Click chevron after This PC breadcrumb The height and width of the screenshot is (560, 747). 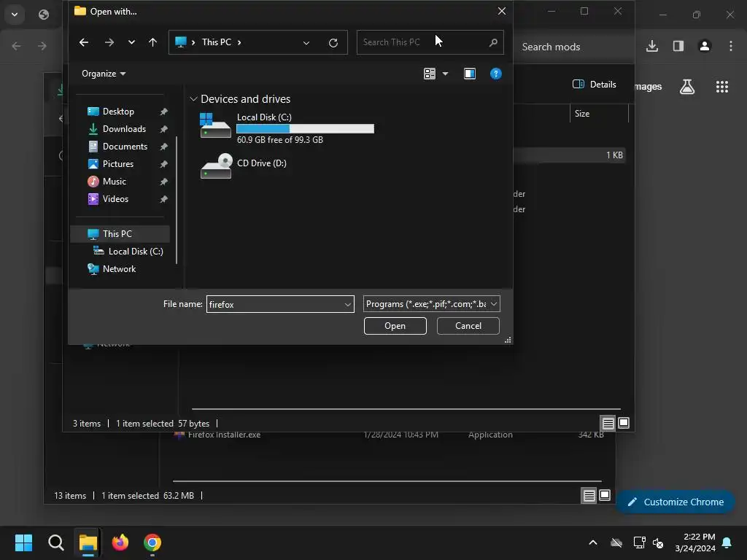[239, 42]
